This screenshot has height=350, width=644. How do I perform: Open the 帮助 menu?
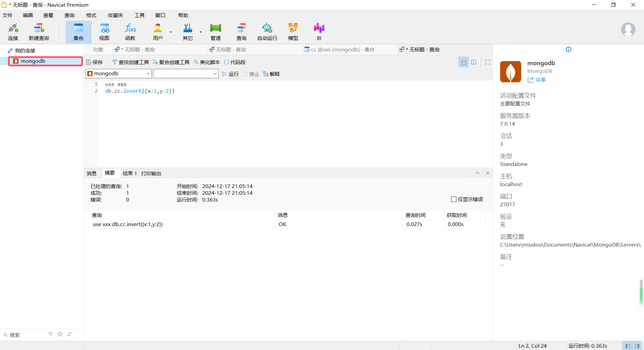(x=183, y=15)
